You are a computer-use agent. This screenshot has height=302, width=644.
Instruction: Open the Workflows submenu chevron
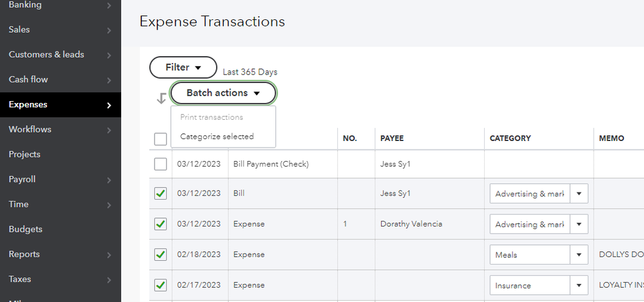[108, 130]
